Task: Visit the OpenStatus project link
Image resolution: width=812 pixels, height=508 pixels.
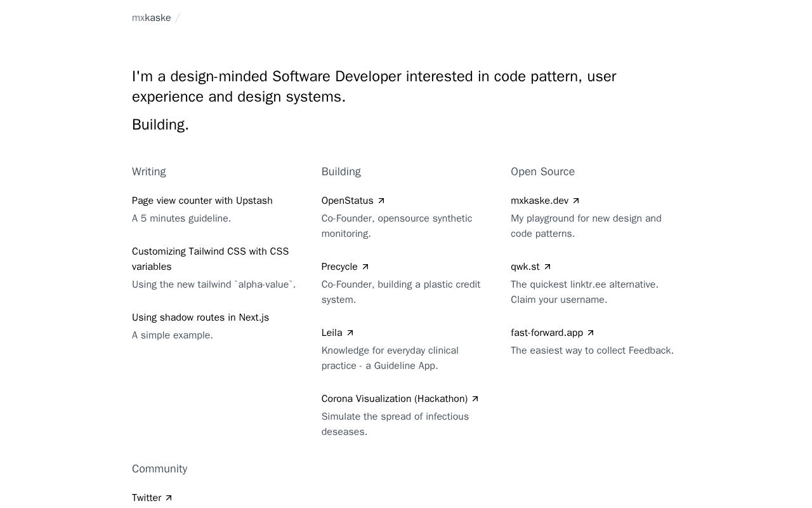Action: click(347, 201)
